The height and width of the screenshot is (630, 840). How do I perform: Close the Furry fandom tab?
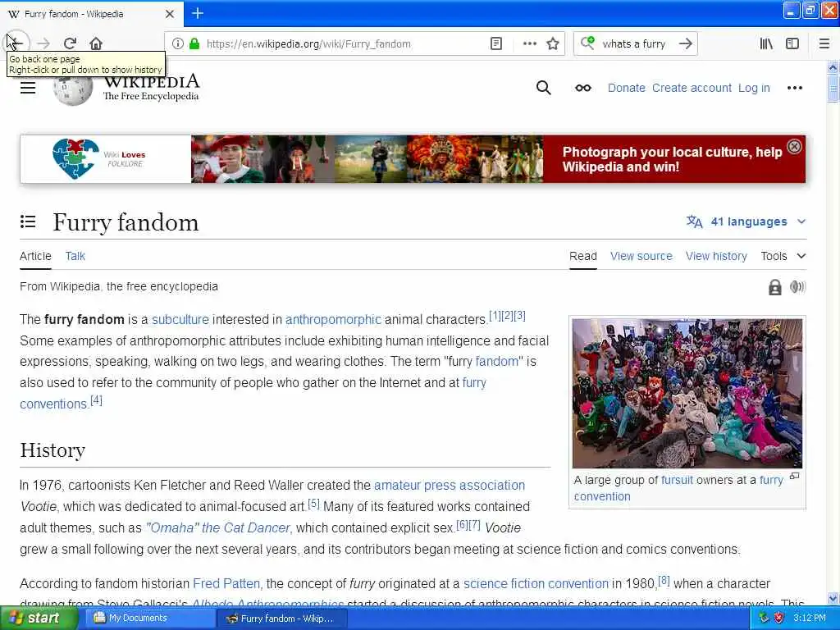169,14
